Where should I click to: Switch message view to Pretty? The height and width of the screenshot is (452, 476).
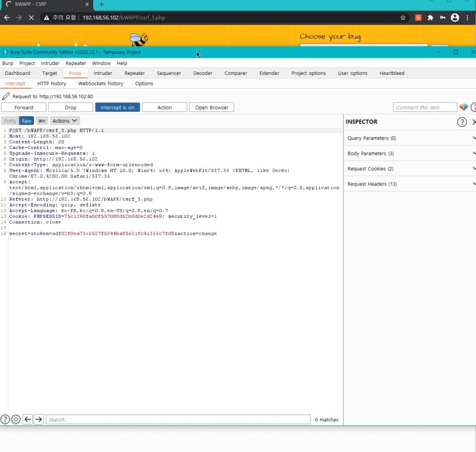[10, 121]
